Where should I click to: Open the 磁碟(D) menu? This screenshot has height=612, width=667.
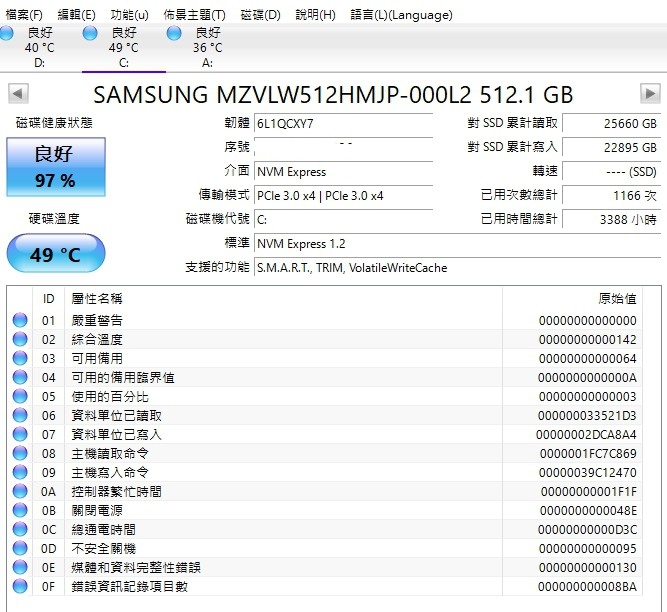(260, 15)
